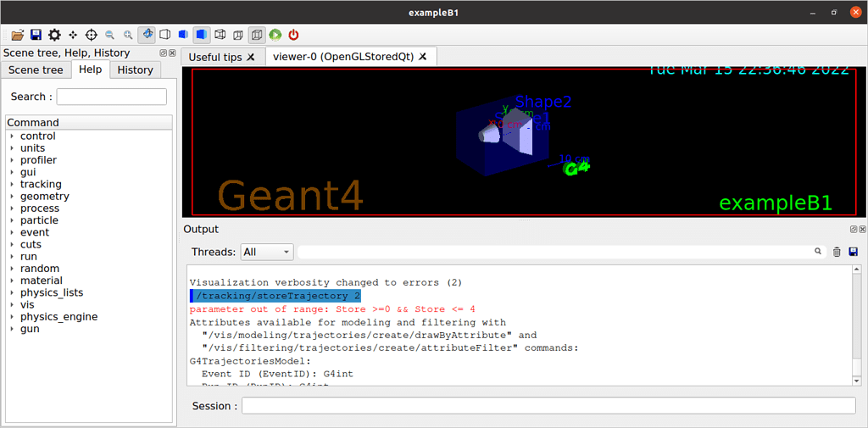Click the red power Exit icon

(294, 35)
